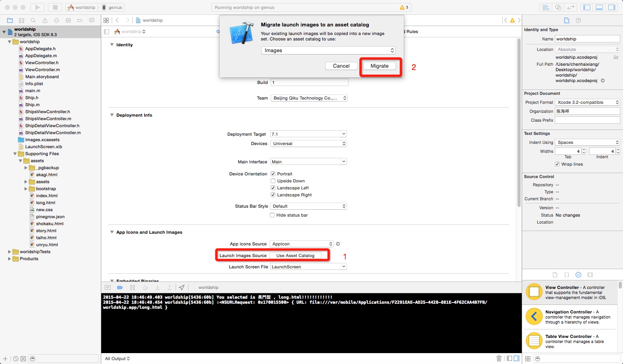This screenshot has height=364, width=623.
Task: Open the All Output console filter
Action: (x=117, y=359)
